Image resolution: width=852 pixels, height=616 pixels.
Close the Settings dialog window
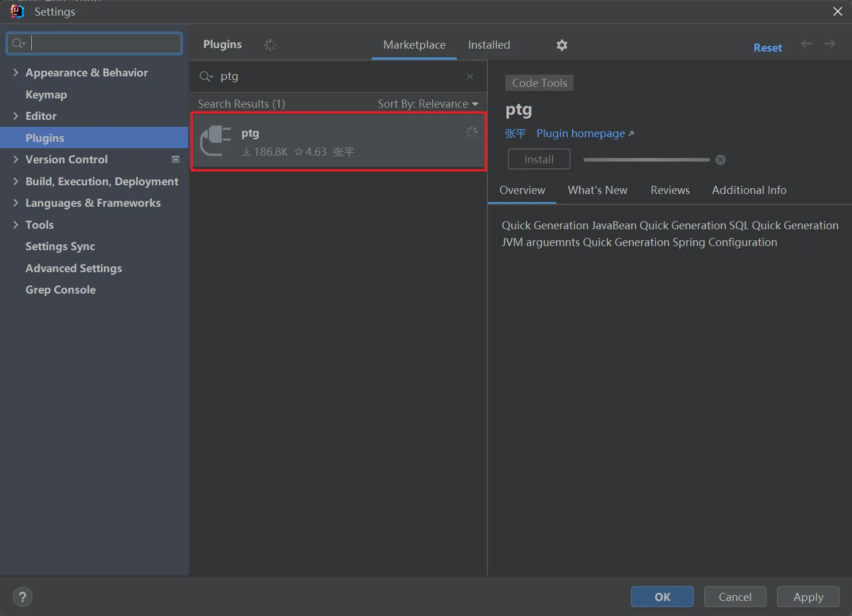[x=838, y=12]
